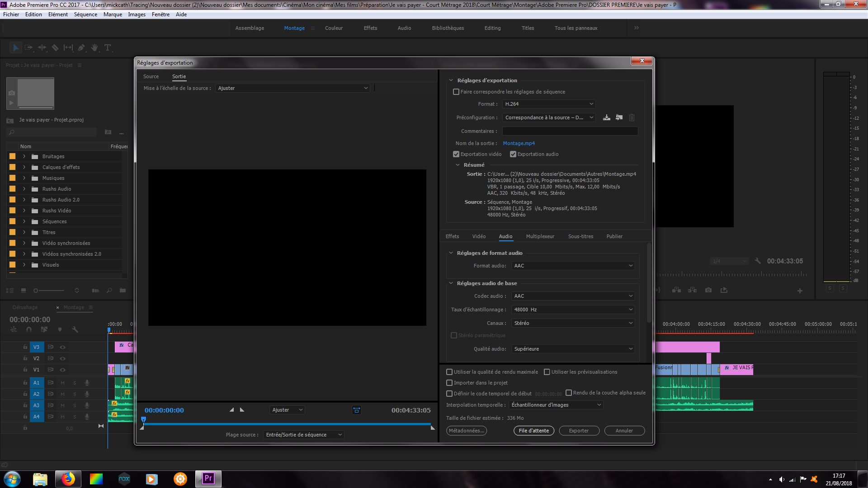Open the program monitor settings wrench

tap(758, 261)
